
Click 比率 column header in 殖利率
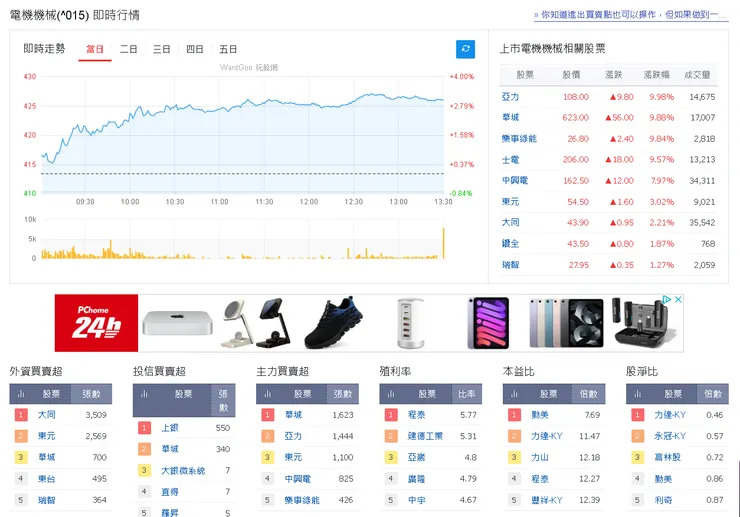tap(467, 394)
